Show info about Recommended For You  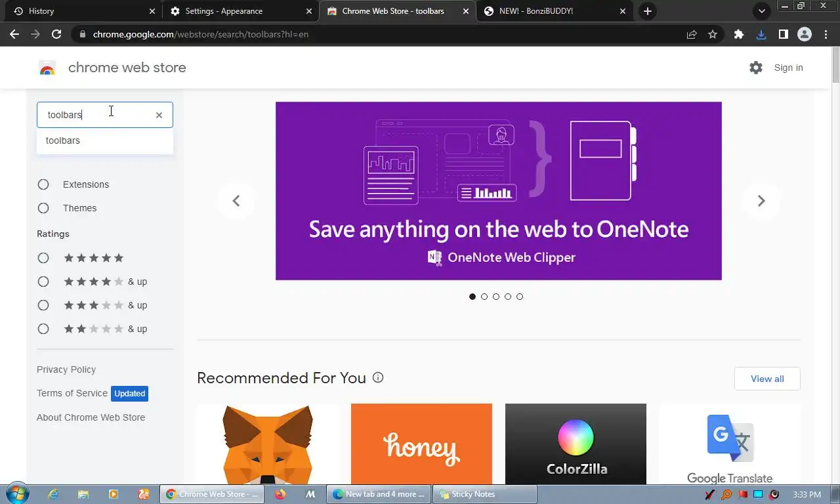coord(378,377)
